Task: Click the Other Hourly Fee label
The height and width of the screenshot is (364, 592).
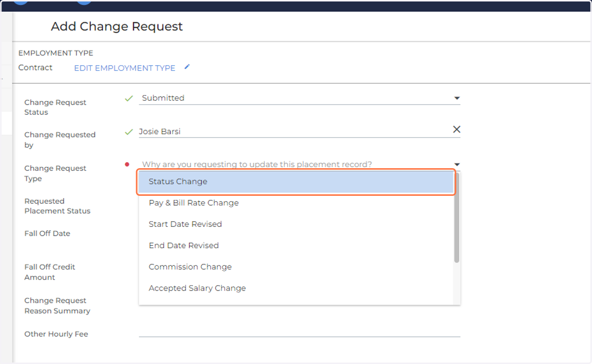Action: (56, 334)
